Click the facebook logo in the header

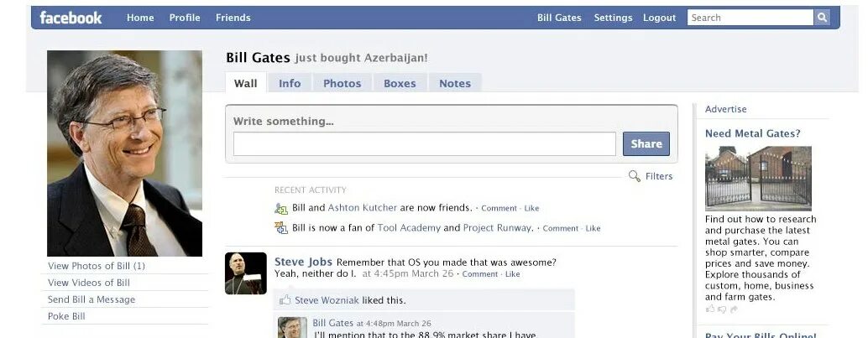coord(71,18)
